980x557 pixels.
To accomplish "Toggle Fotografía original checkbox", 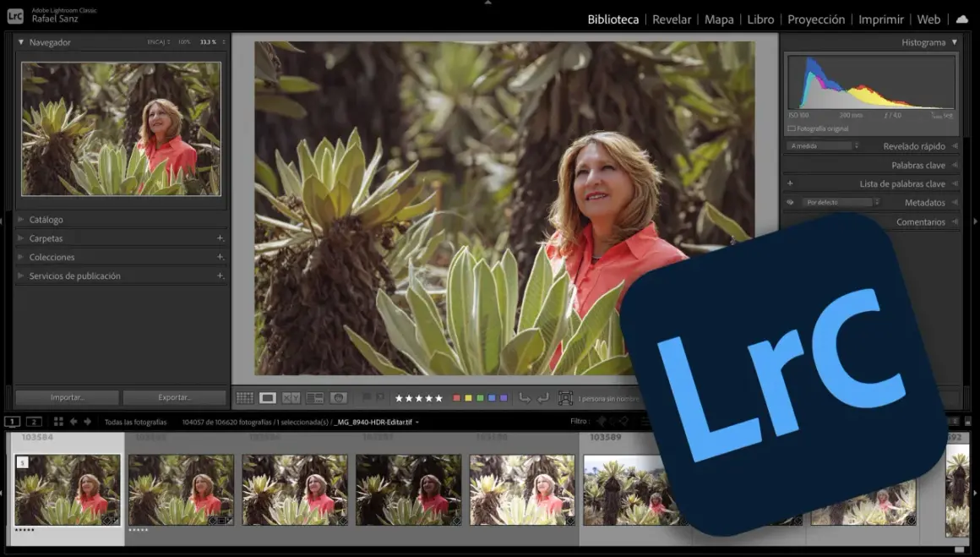I will click(792, 128).
